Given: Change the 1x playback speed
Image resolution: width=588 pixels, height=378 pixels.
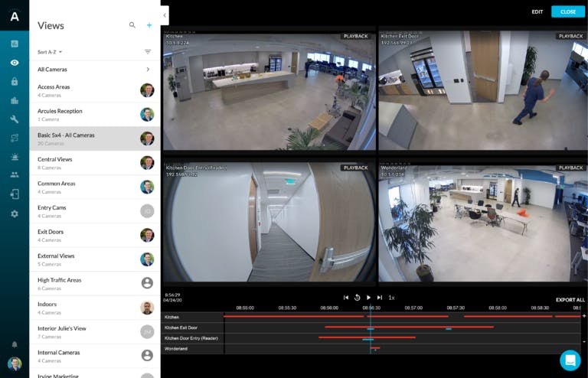Looking at the screenshot, I should [391, 298].
